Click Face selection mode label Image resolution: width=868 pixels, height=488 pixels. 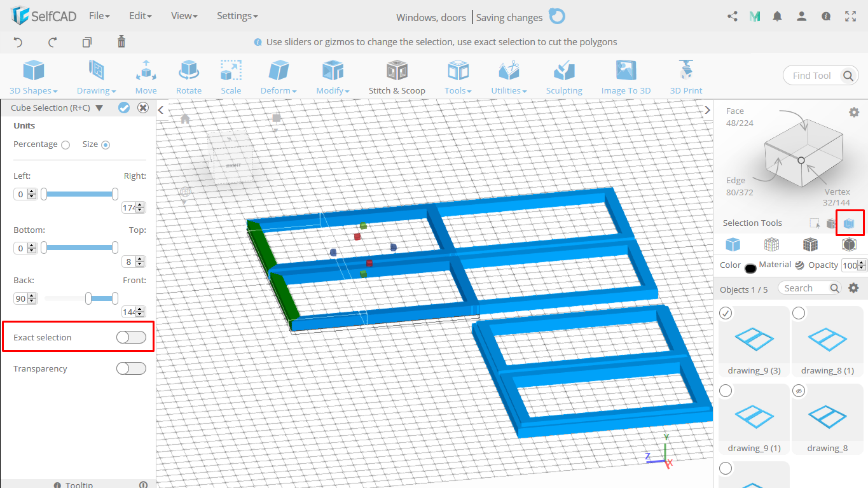point(735,111)
